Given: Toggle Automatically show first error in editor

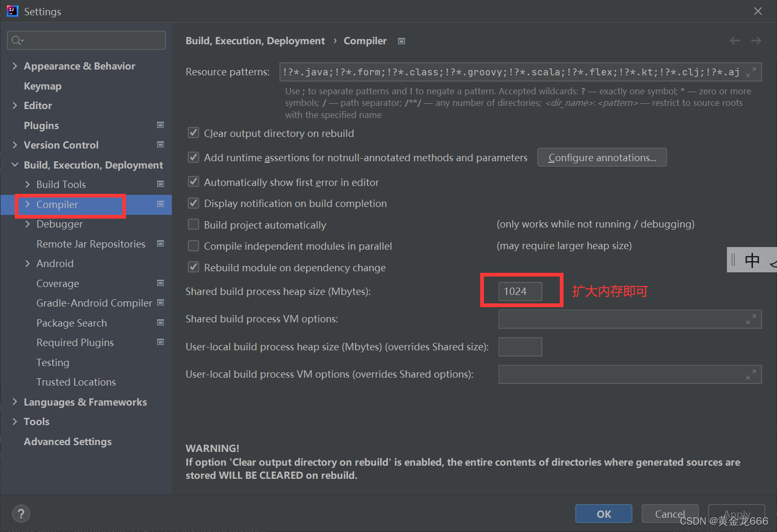Looking at the screenshot, I should coord(193,182).
